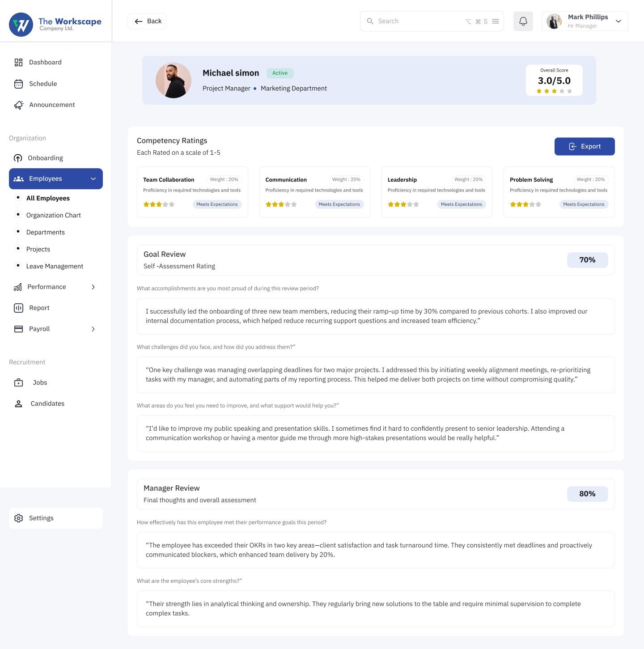
Task: Click Problem Solving Weight 20% label
Action: tap(591, 179)
